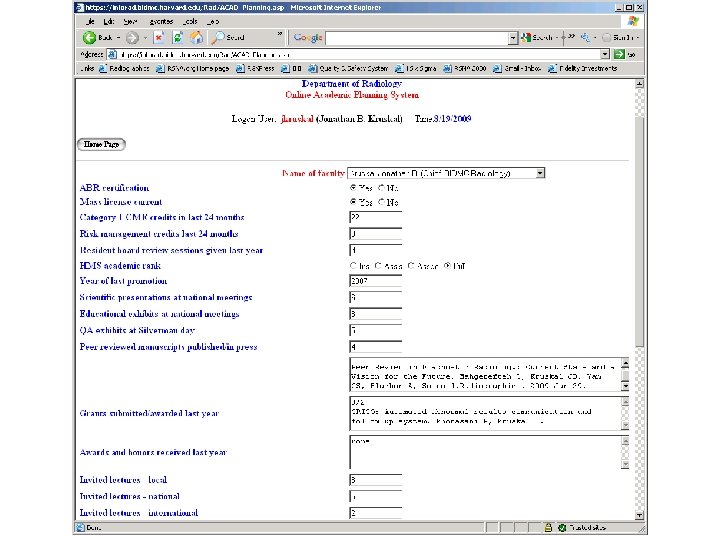This screenshot has width=720, height=540.
Task: Click the Google toolbar Search button
Action: pyautogui.click(x=536, y=38)
